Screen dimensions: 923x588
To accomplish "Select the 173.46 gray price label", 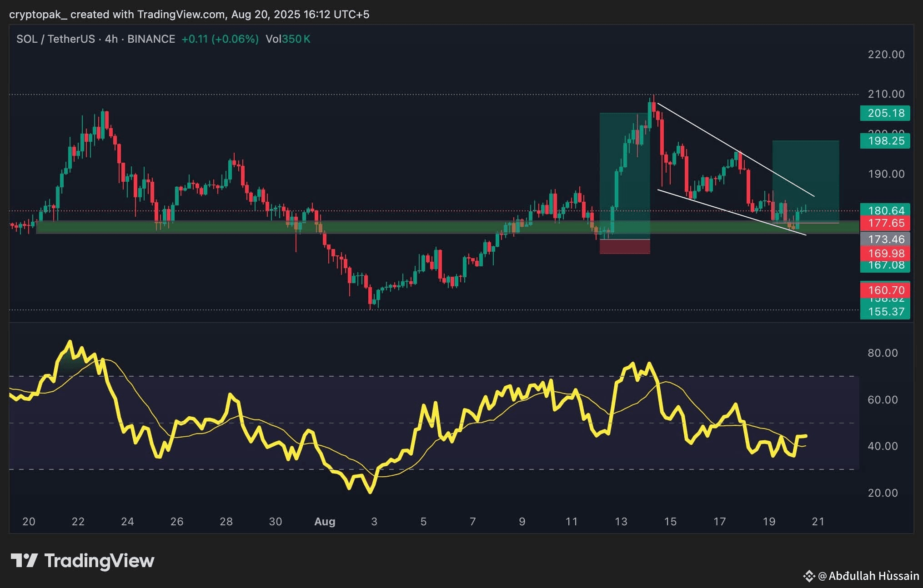I will 885,239.
